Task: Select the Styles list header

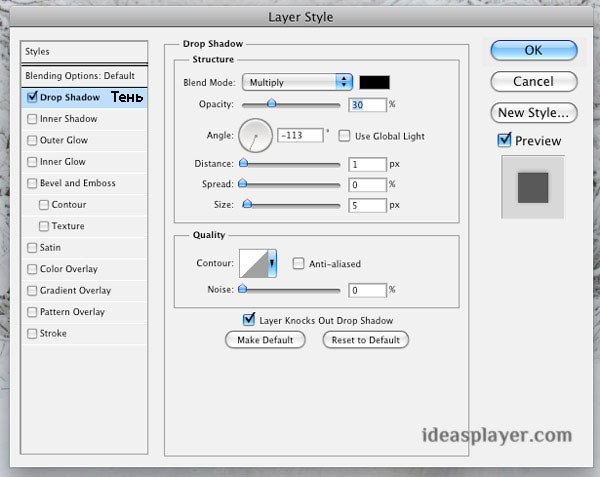Action: click(x=84, y=52)
